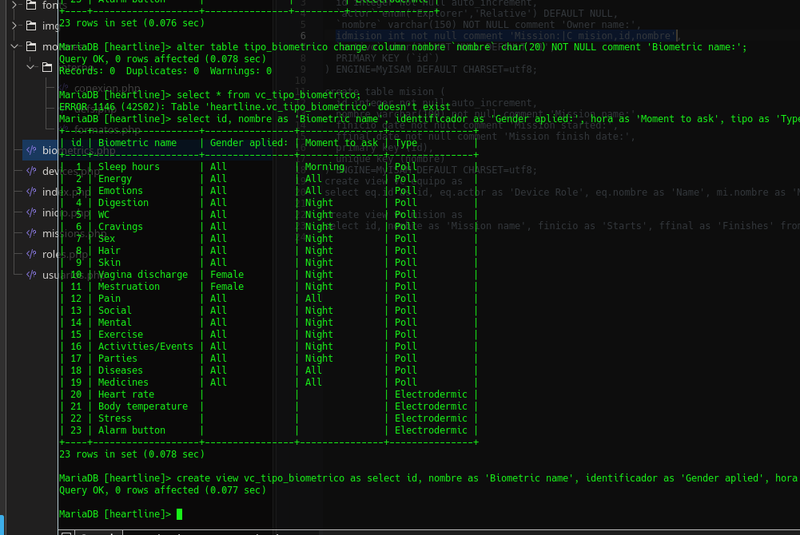The image size is (800, 535).
Task: Click the 'Stress' row name
Action: point(115,418)
